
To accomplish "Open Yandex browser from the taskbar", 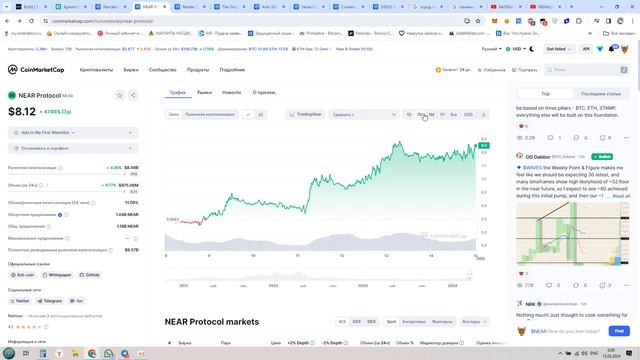I will pyautogui.click(x=59, y=353).
